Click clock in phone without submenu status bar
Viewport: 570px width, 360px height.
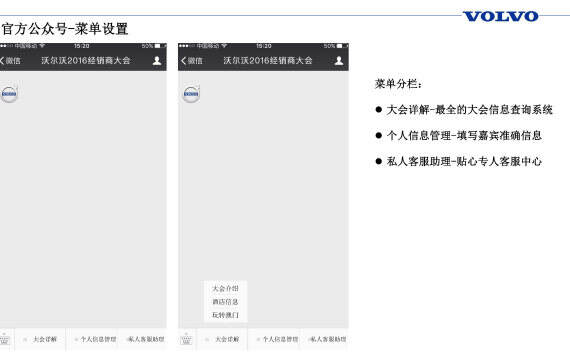coord(82,46)
